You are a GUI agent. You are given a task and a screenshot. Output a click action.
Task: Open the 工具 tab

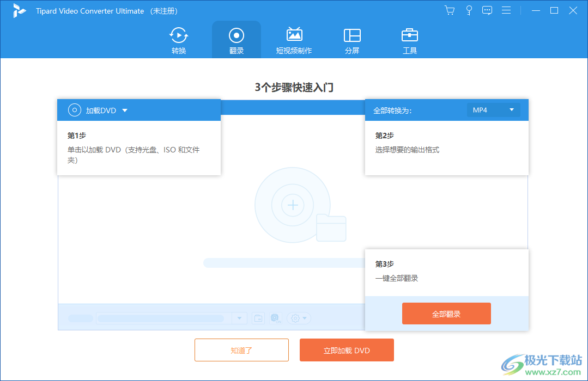pos(409,39)
